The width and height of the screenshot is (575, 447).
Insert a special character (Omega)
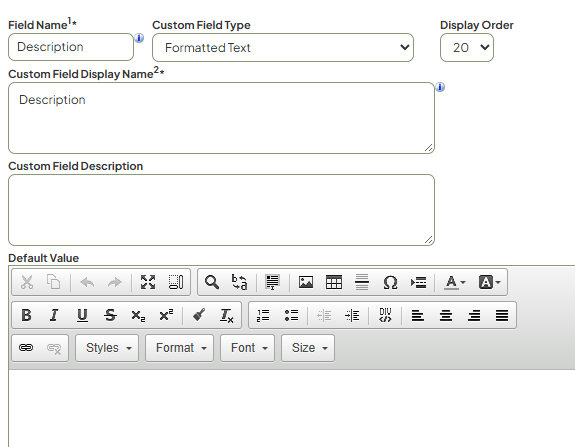point(390,282)
